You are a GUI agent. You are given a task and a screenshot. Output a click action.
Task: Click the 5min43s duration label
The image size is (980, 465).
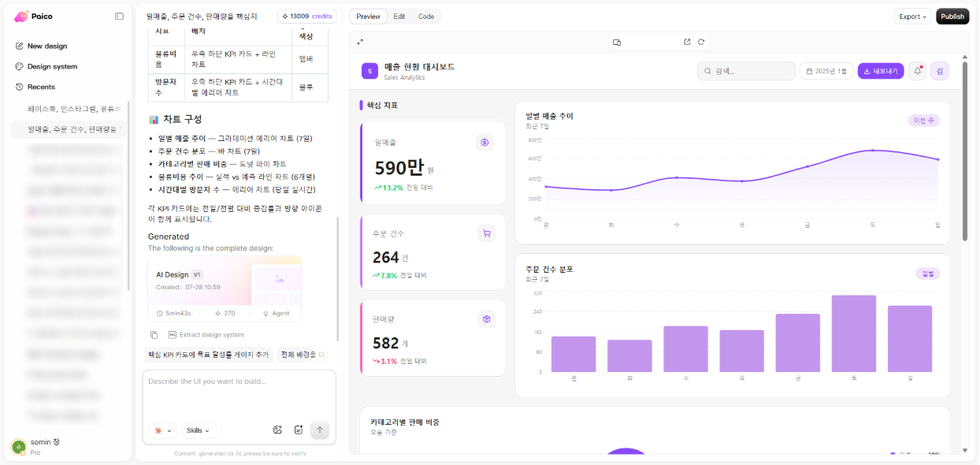click(174, 313)
